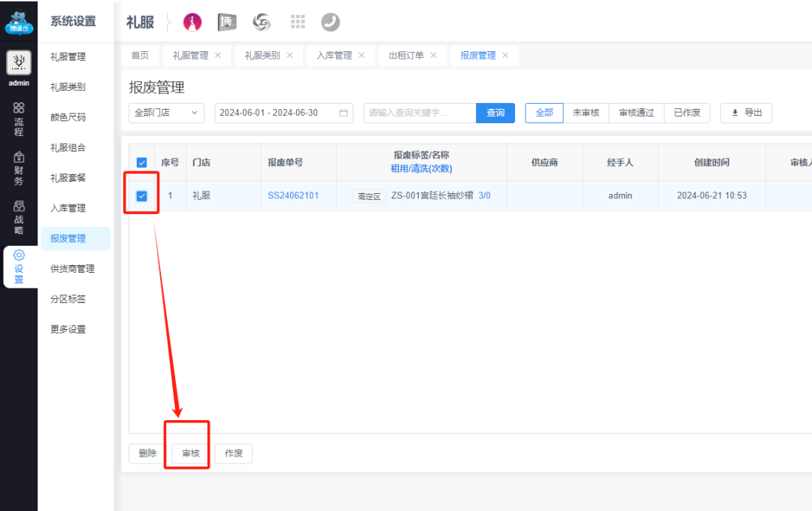The image size is (812, 511).
Task: Click the 删除 button
Action: tap(147, 454)
